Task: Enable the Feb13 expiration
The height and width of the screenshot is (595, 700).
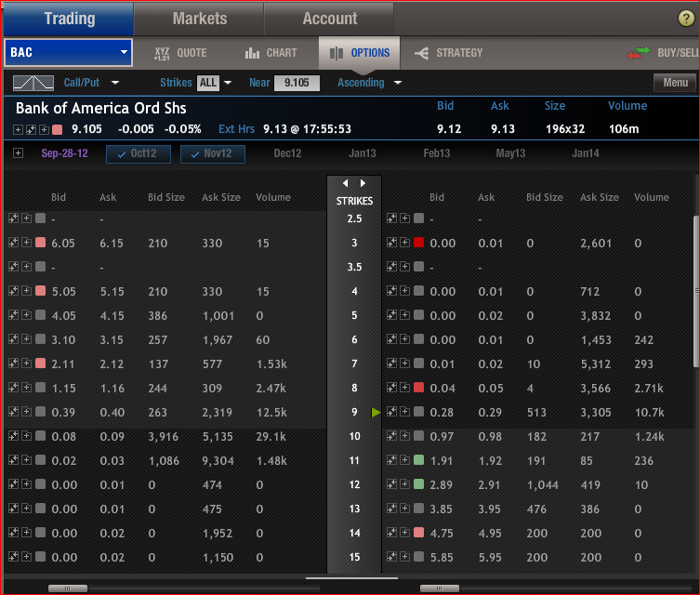Action: 437,153
